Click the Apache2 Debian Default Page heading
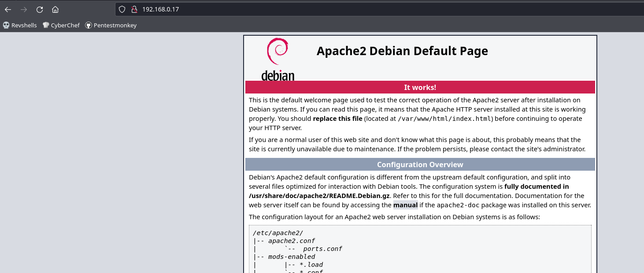The height and width of the screenshot is (273, 644). coord(402,51)
